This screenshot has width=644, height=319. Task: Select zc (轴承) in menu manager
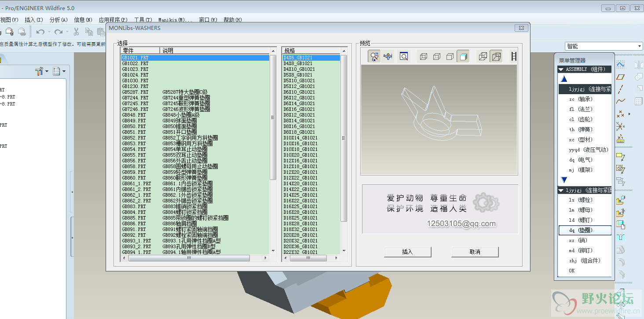pos(585,99)
